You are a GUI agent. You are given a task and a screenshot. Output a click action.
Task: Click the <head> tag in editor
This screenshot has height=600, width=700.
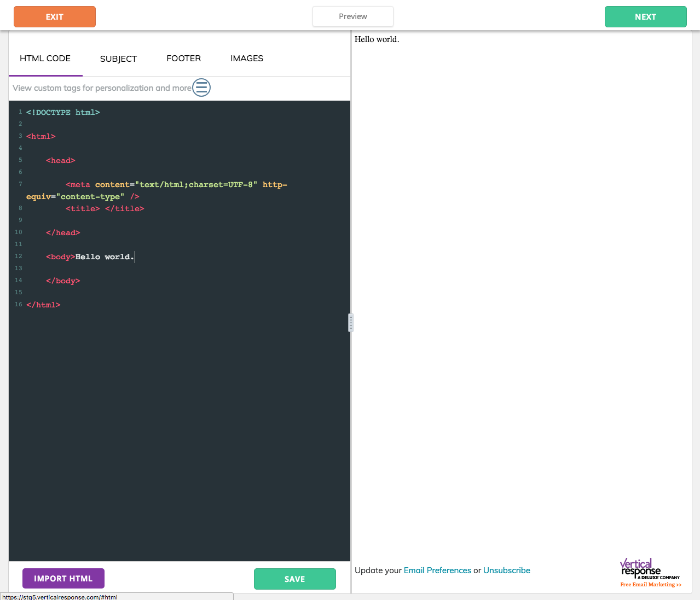pos(61,160)
